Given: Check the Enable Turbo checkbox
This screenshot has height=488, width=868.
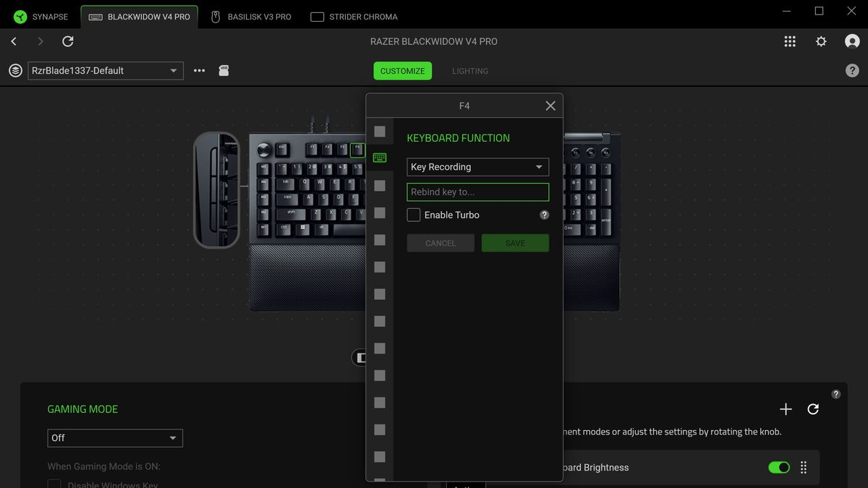Looking at the screenshot, I should point(413,214).
